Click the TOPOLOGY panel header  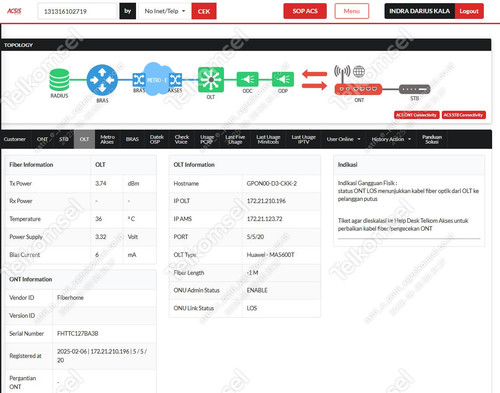[246, 45]
